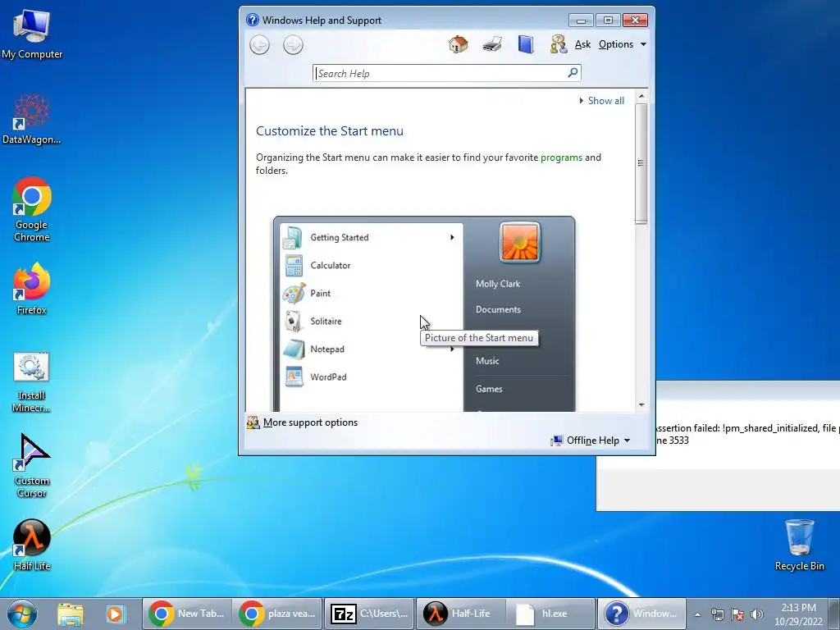Screen dimensions: 840x630
Task: Open the Offline Help dropdown
Action: pyautogui.click(x=591, y=441)
